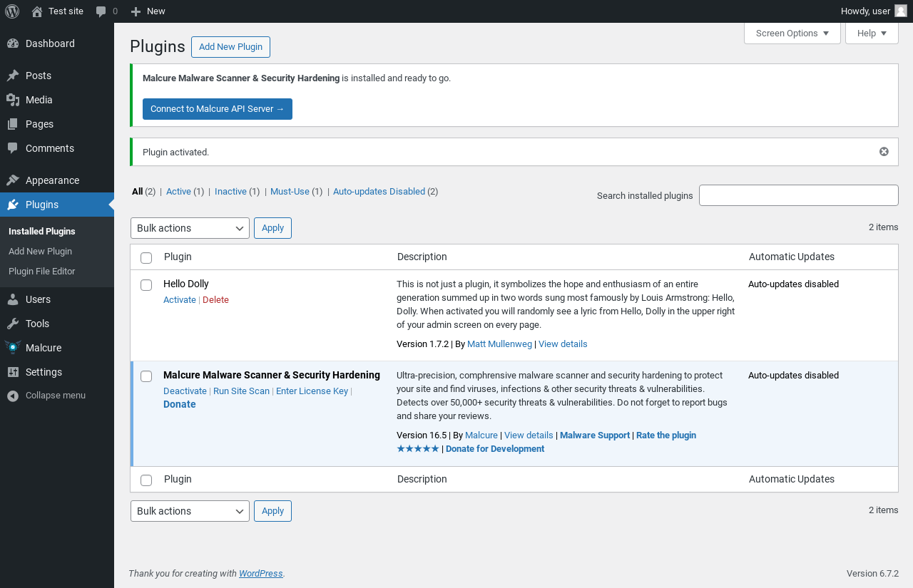Expand the Help tab
The width and height of the screenshot is (913, 588).
(872, 33)
